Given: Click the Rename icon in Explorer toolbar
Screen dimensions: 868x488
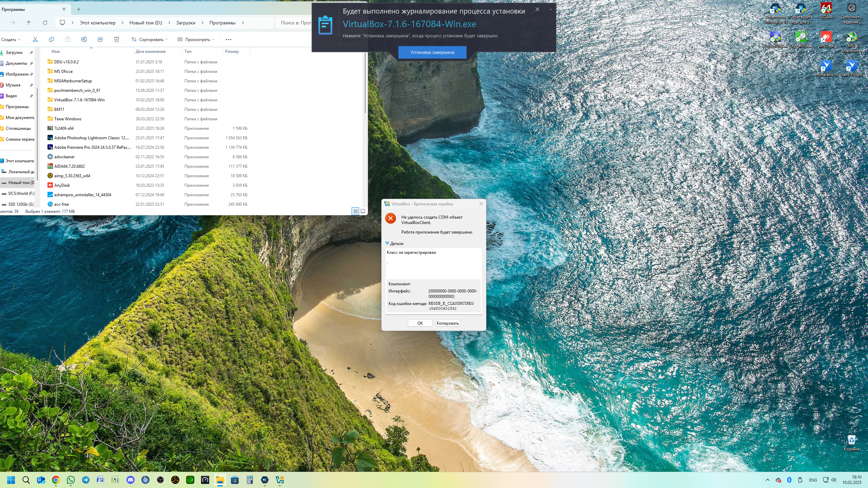Looking at the screenshot, I should (x=84, y=39).
